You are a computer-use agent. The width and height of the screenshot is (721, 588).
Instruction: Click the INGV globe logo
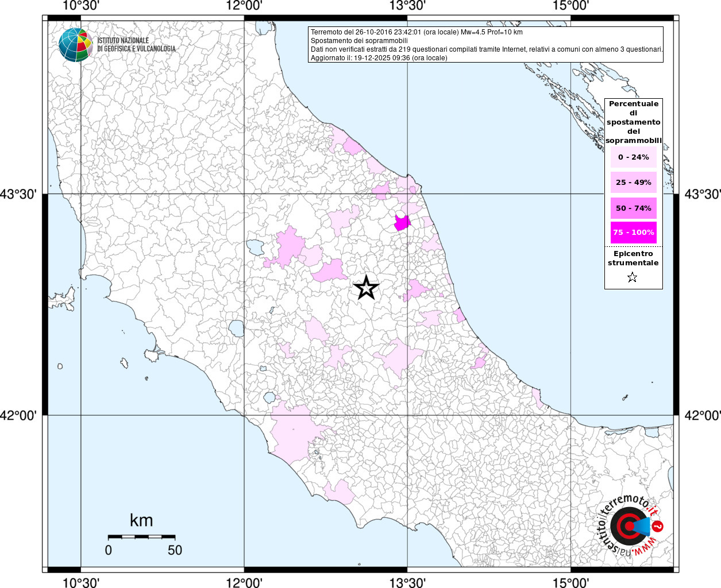[76, 45]
